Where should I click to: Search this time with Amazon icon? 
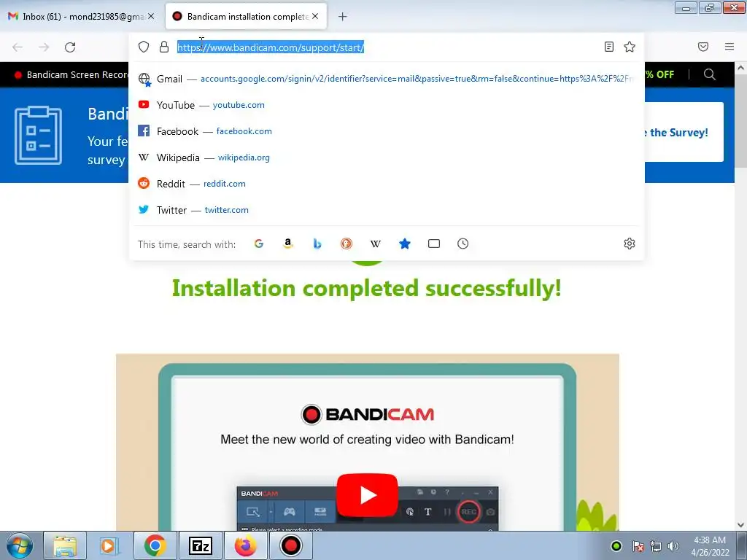(x=287, y=244)
